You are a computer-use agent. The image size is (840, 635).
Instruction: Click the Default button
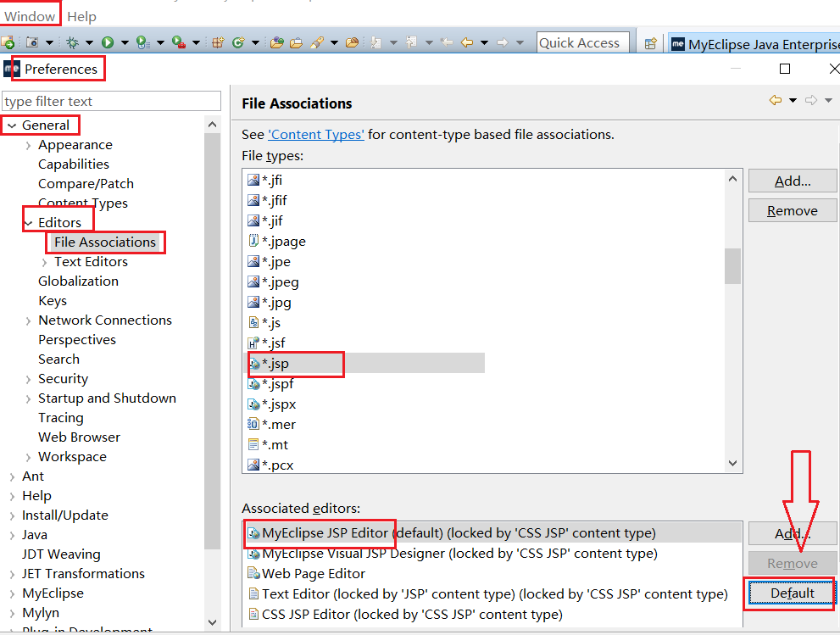(x=793, y=593)
